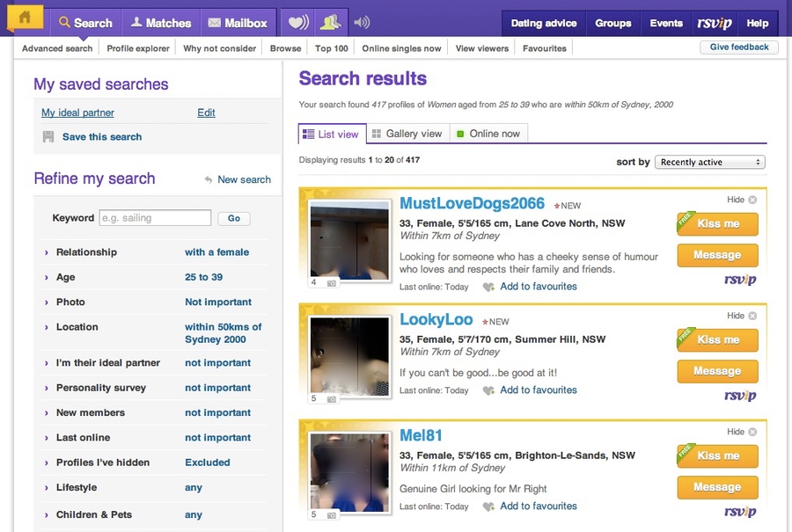
Task: Click heart icon next to Mel81's favourites
Action: coord(488,506)
